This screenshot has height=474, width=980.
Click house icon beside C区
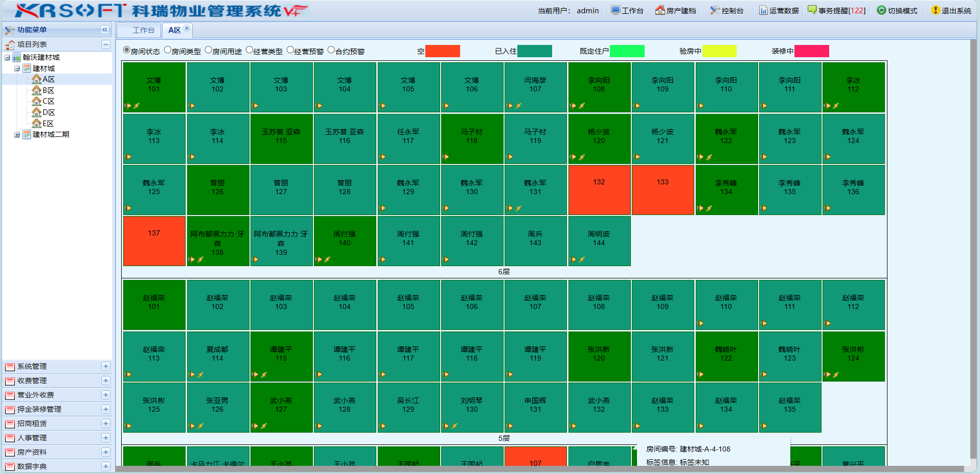point(36,101)
